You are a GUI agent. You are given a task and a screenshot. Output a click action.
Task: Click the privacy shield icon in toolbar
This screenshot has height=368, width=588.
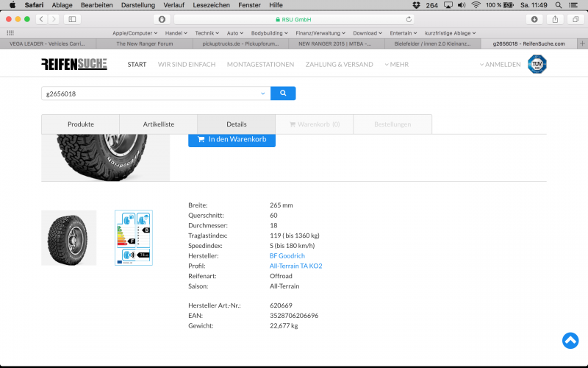click(x=162, y=19)
